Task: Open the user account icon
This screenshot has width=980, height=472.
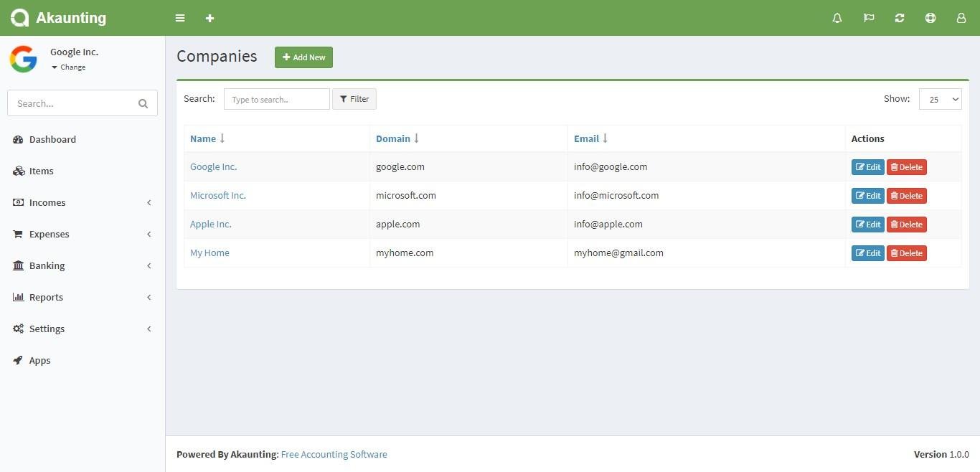Action: pyautogui.click(x=961, y=18)
